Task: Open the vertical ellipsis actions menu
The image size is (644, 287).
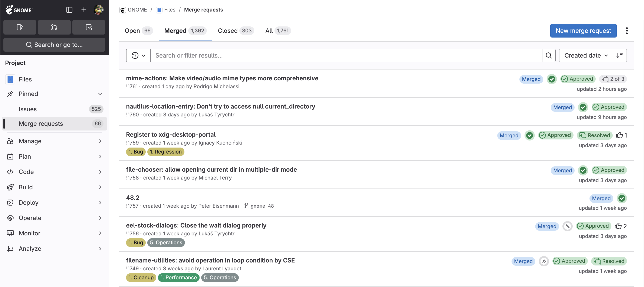Action: tap(627, 31)
